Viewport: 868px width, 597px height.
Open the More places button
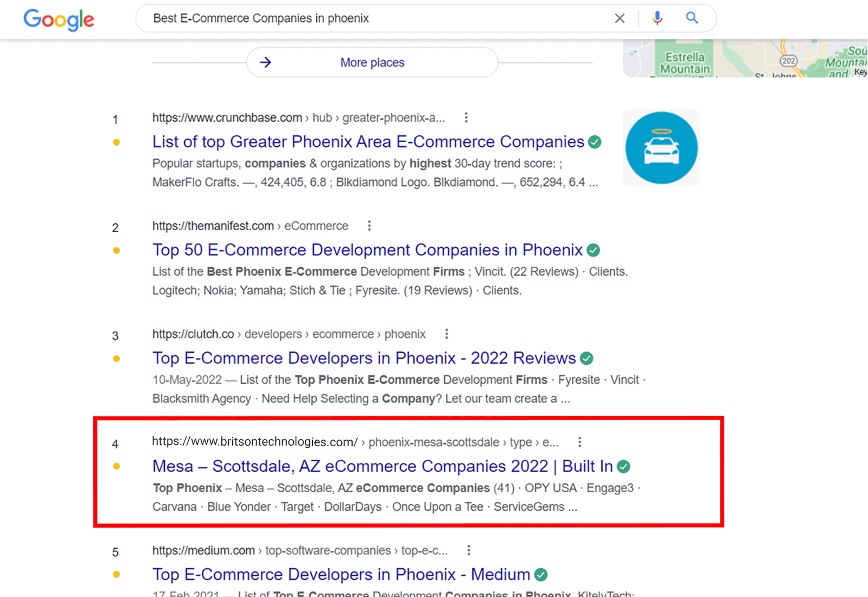pyautogui.click(x=372, y=62)
